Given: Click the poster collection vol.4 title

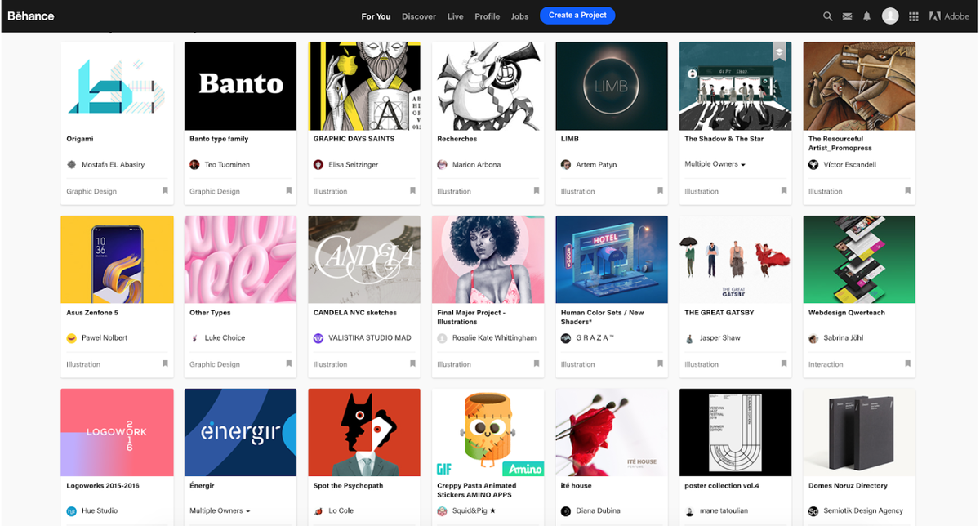Looking at the screenshot, I should click(x=721, y=486).
